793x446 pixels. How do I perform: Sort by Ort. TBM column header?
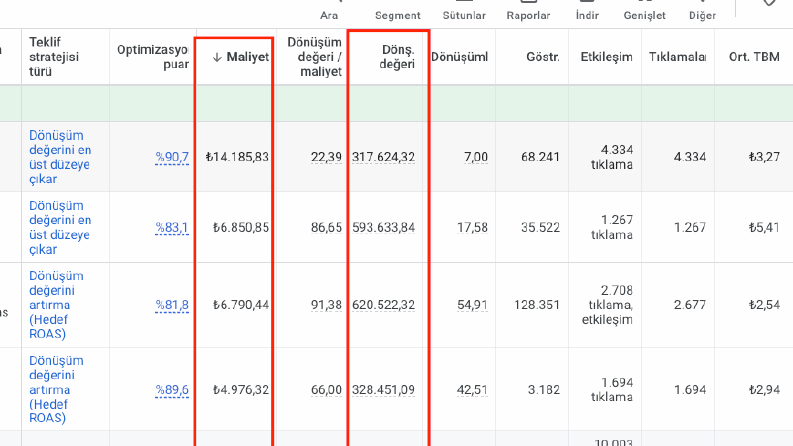(x=754, y=57)
